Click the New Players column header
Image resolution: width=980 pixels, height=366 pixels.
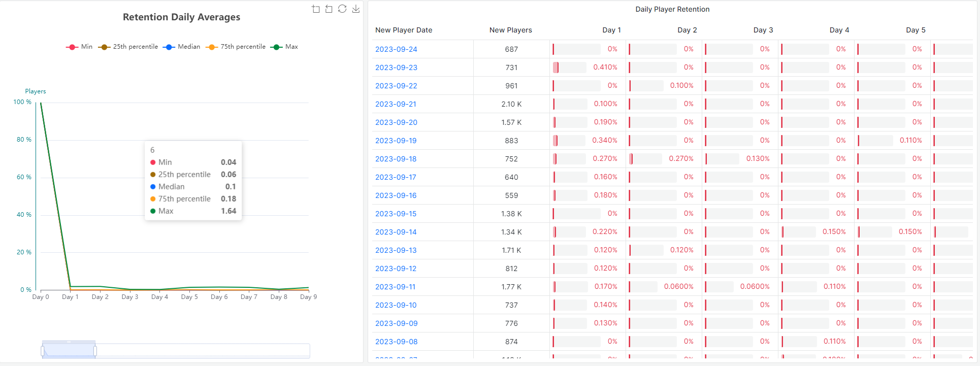pos(510,30)
